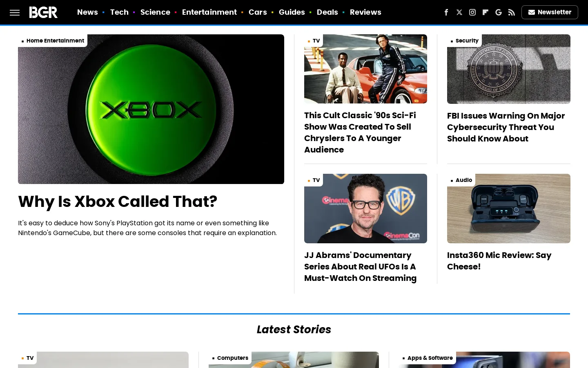The image size is (588, 368).
Task: Open BGR's Instagram icon
Action: 472,12
